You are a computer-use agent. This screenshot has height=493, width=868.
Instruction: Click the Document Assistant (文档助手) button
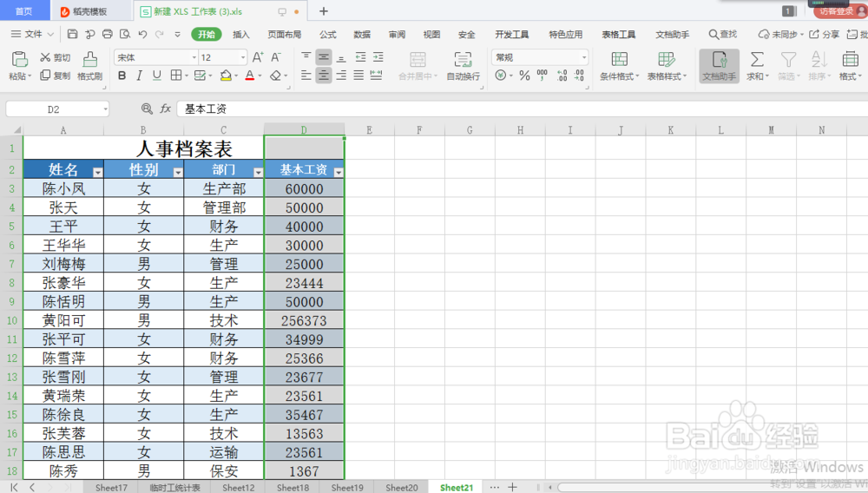coord(719,66)
